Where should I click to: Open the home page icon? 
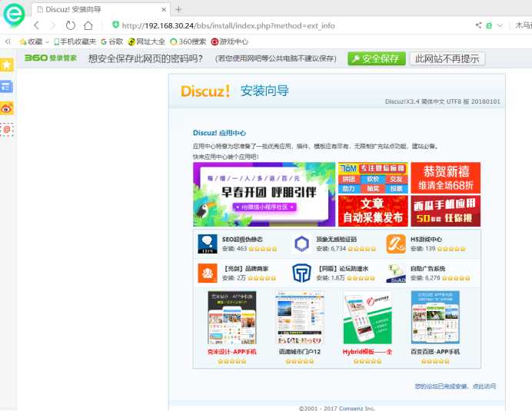[88, 25]
